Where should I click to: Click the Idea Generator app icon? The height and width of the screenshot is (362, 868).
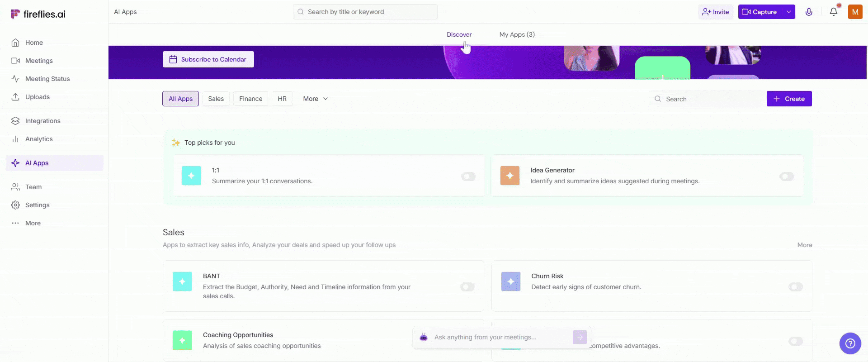click(510, 176)
